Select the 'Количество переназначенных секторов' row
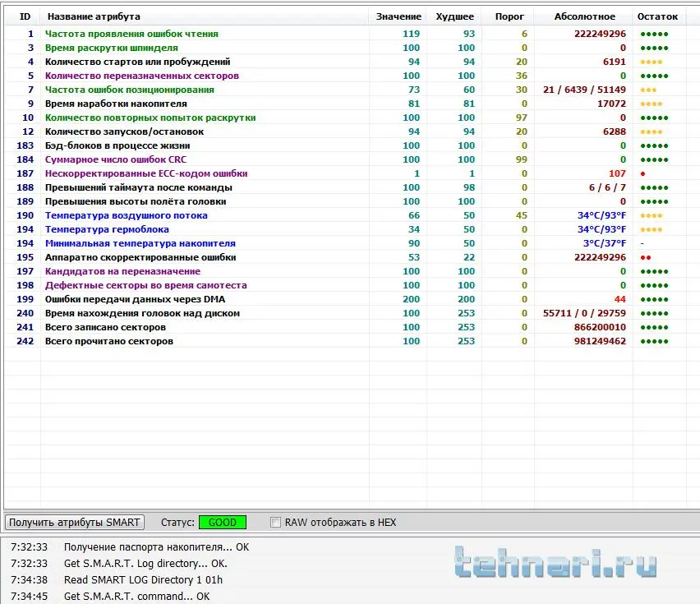700x604 pixels. (141, 76)
